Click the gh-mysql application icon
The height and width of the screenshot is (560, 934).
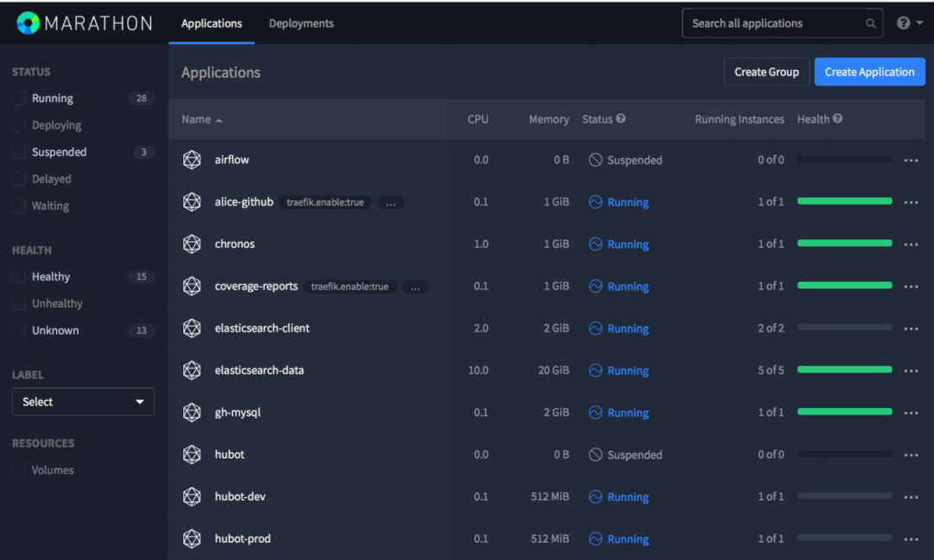[x=192, y=412]
